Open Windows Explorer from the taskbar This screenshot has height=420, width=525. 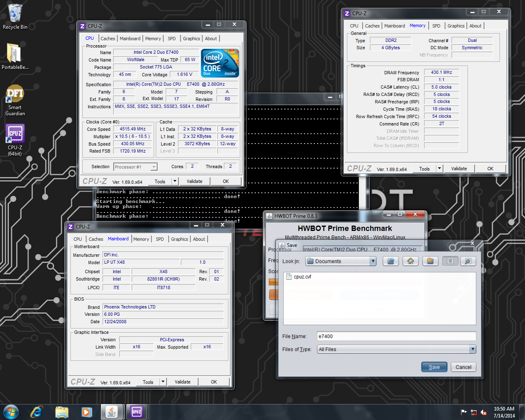[62, 412]
